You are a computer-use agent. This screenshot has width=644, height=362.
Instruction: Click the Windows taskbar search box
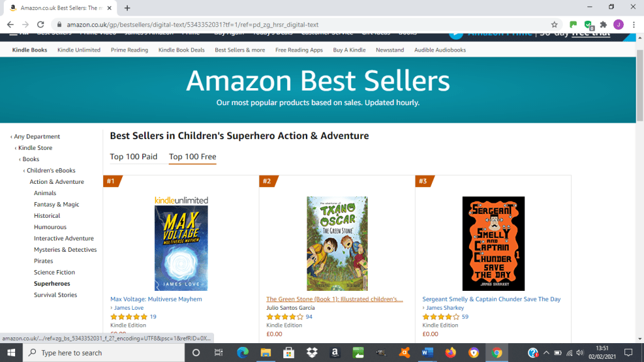coord(104,353)
